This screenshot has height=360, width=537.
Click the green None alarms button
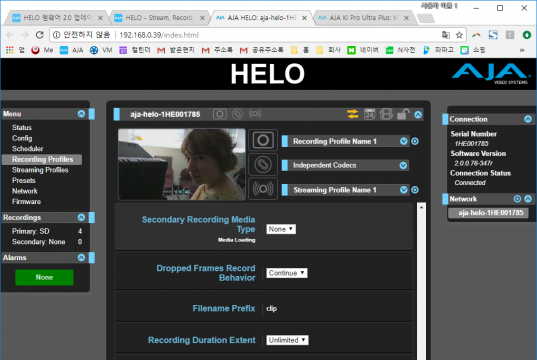[44, 277]
